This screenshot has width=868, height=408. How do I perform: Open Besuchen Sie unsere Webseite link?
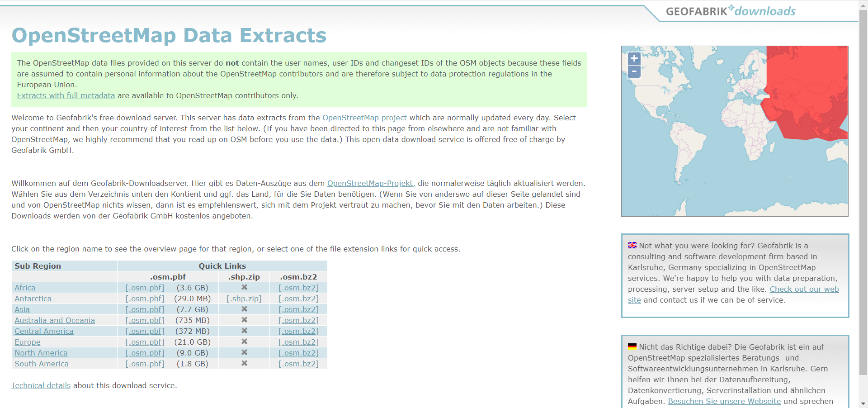[724, 401]
